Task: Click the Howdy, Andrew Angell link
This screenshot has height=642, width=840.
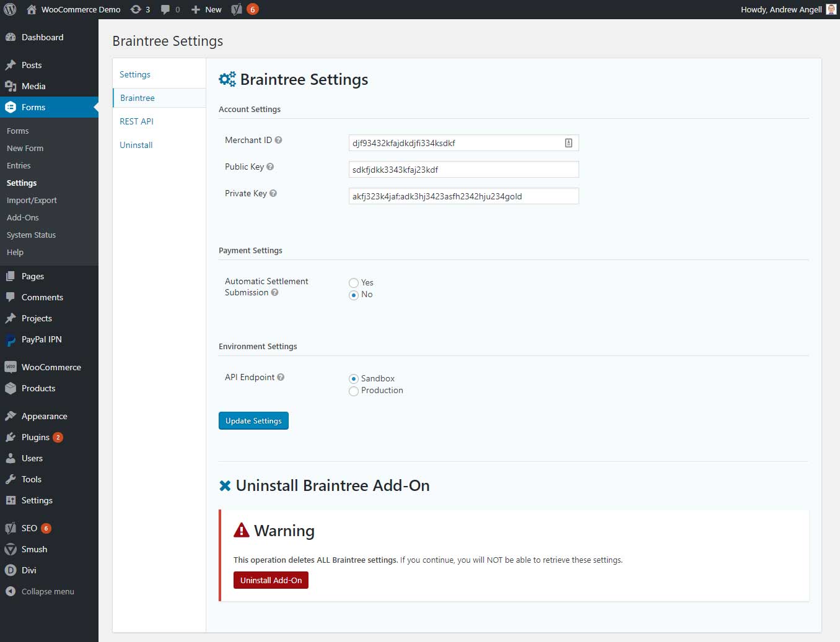Action: click(781, 9)
